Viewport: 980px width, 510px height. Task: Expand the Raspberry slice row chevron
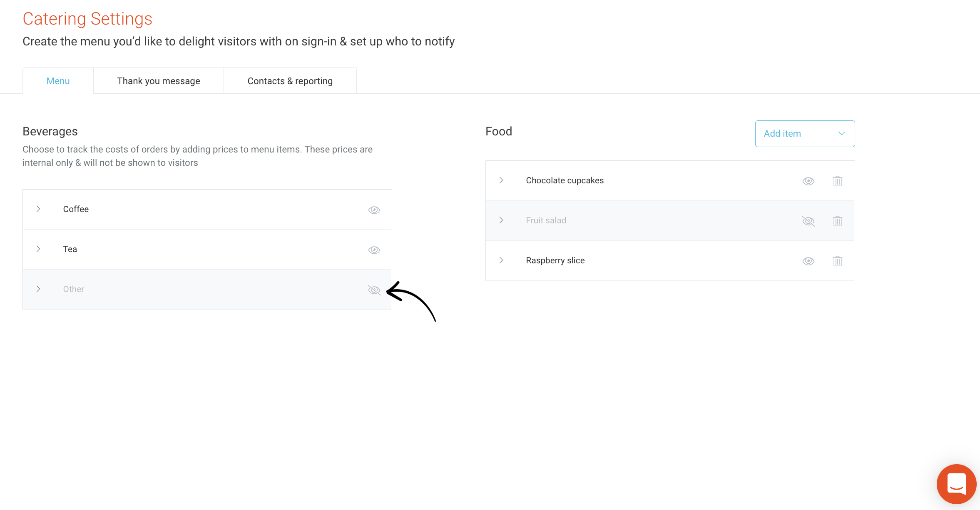point(501,260)
